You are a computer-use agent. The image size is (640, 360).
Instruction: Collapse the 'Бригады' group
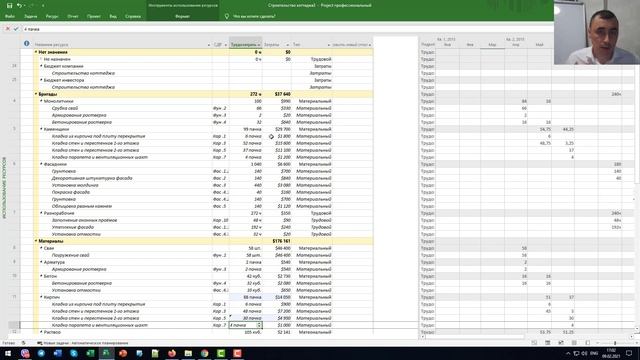[36, 94]
